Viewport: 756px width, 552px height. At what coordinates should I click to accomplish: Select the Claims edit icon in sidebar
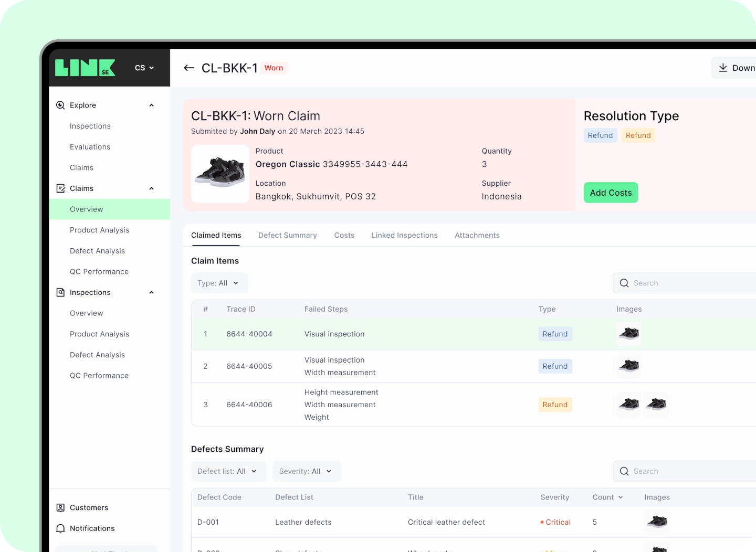60,188
